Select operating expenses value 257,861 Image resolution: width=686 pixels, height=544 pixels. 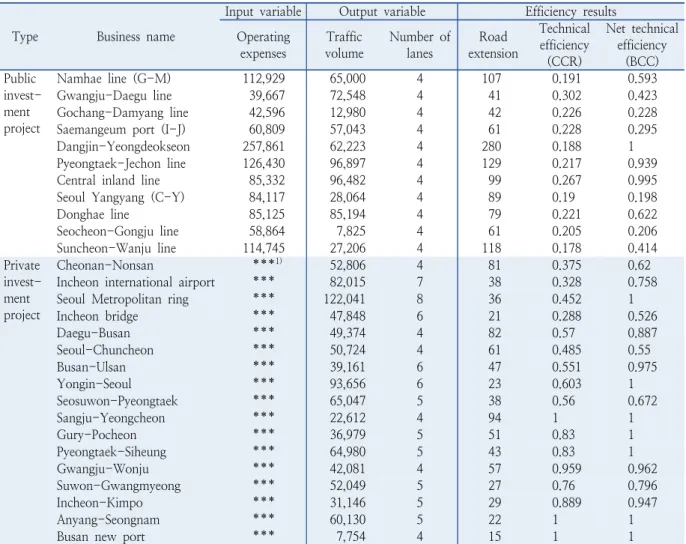pyautogui.click(x=264, y=147)
